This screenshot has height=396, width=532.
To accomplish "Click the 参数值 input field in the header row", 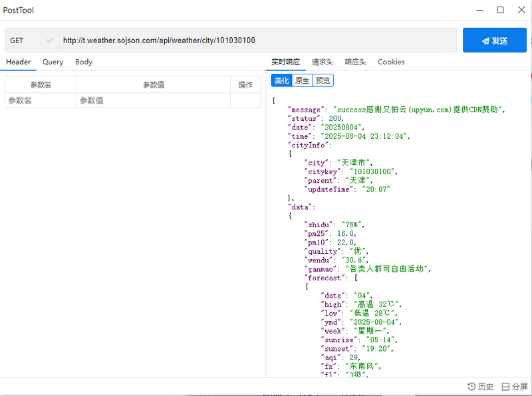I will [x=154, y=100].
